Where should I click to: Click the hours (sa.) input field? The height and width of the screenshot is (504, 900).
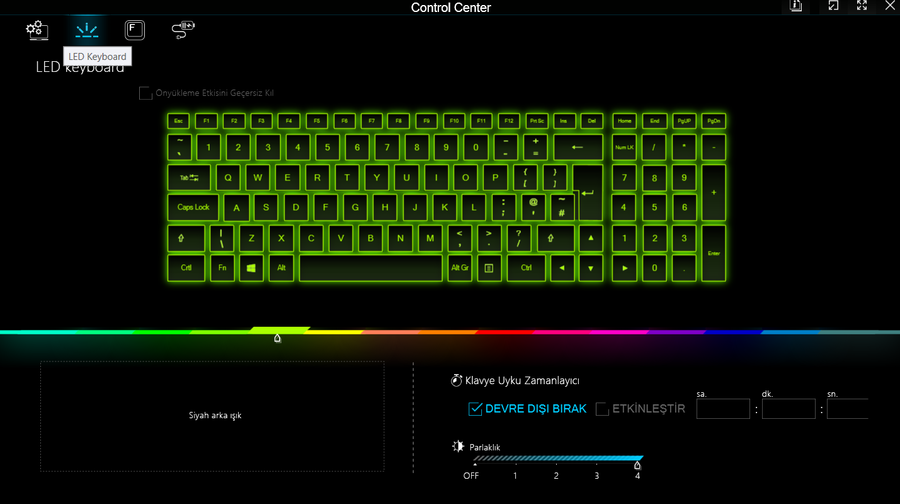pos(723,409)
